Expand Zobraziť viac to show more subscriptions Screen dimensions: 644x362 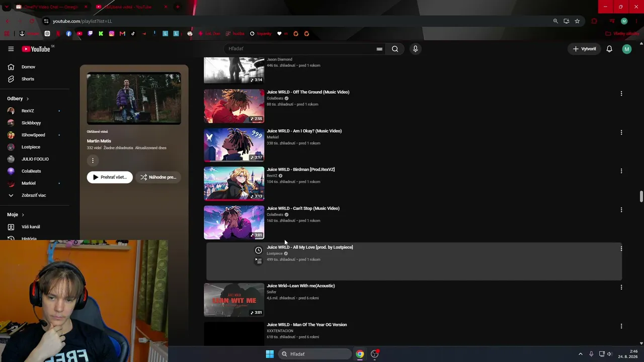pyautogui.click(x=35, y=195)
